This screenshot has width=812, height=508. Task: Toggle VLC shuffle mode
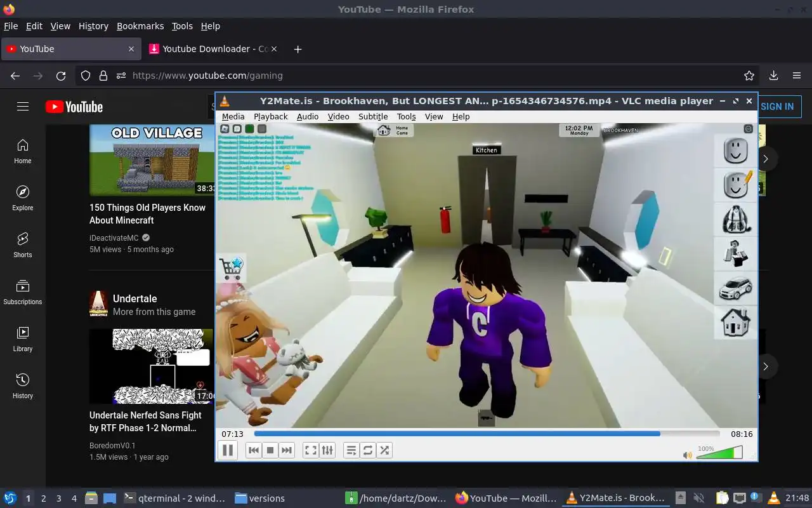coord(384,450)
